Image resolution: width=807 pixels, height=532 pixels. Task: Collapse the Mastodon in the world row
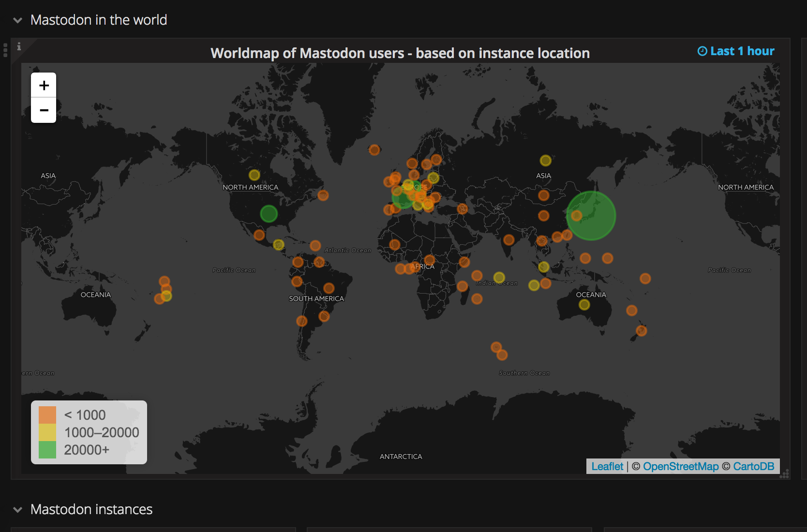(17, 20)
